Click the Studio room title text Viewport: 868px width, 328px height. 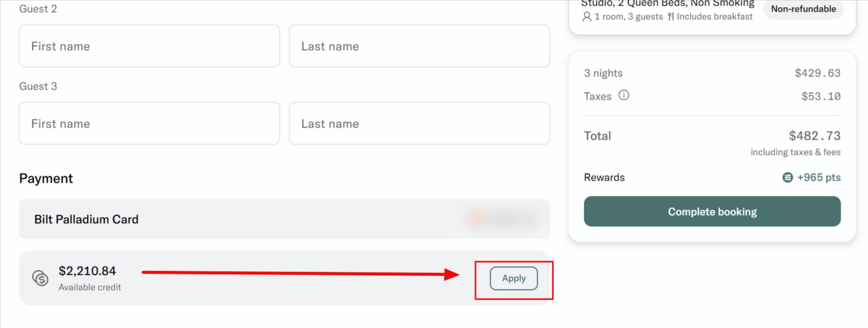click(x=667, y=4)
